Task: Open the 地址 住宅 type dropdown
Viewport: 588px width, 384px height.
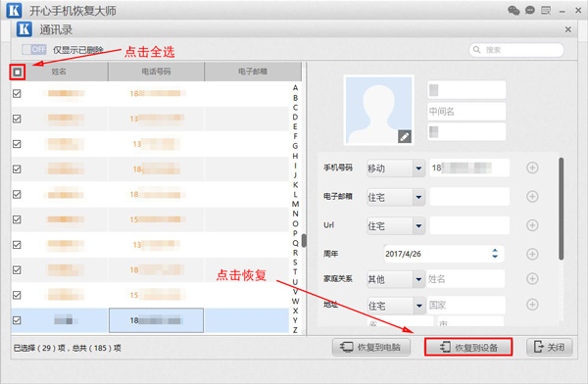Action: coord(396,306)
